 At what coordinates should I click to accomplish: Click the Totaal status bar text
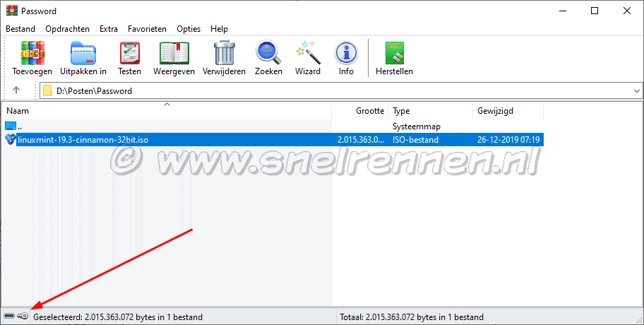[x=412, y=317]
